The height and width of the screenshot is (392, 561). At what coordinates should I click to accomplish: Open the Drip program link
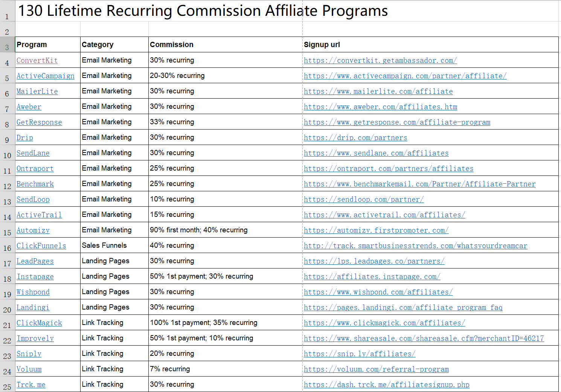click(x=24, y=137)
